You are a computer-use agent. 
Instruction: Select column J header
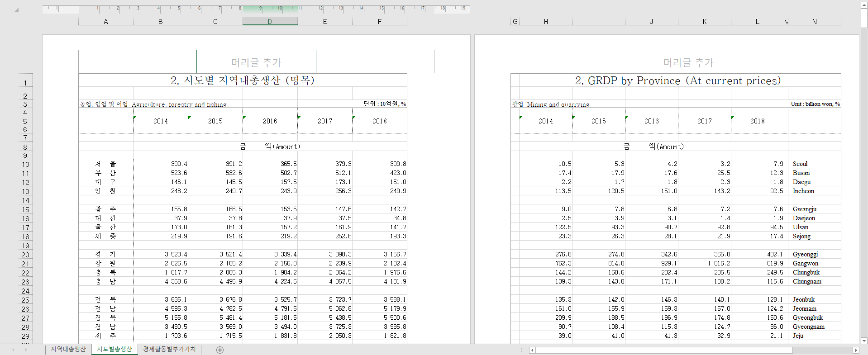click(652, 21)
